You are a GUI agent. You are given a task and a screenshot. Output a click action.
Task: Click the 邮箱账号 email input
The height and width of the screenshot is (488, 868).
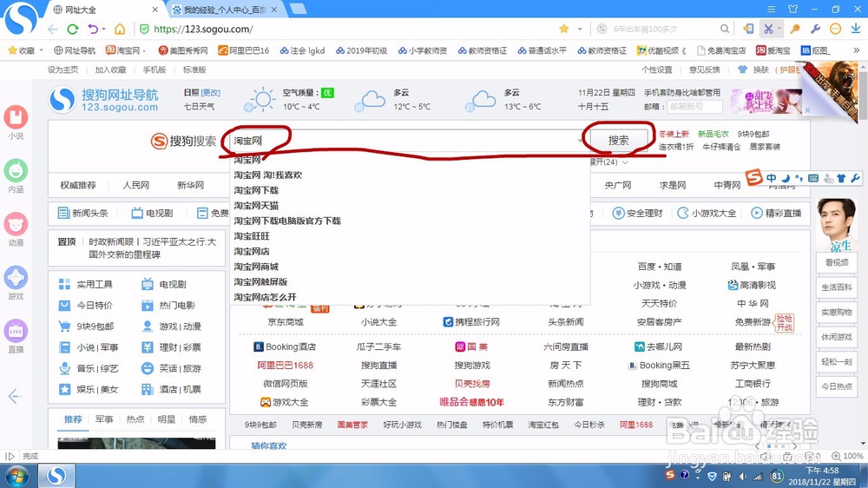[694, 106]
